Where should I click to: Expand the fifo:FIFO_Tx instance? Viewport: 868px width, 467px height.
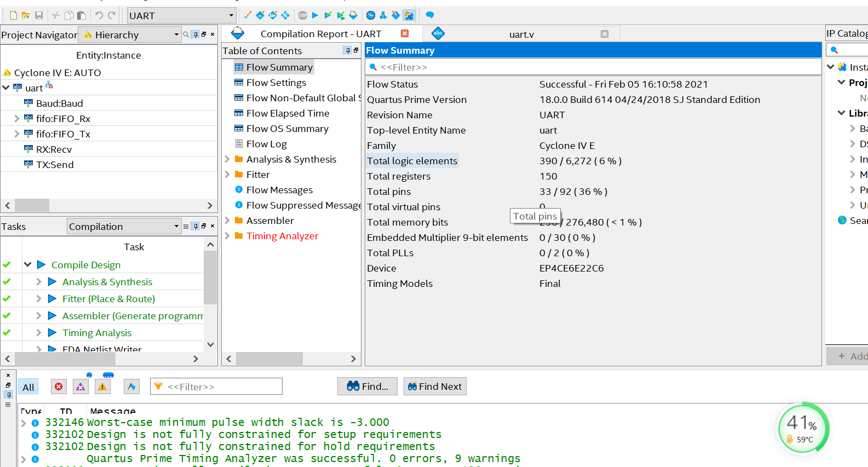[16, 134]
